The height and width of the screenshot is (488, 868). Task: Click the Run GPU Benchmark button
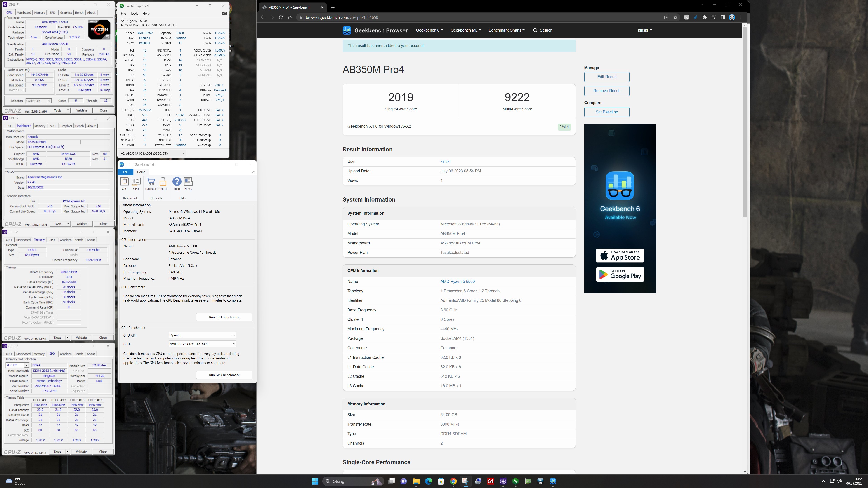(224, 375)
